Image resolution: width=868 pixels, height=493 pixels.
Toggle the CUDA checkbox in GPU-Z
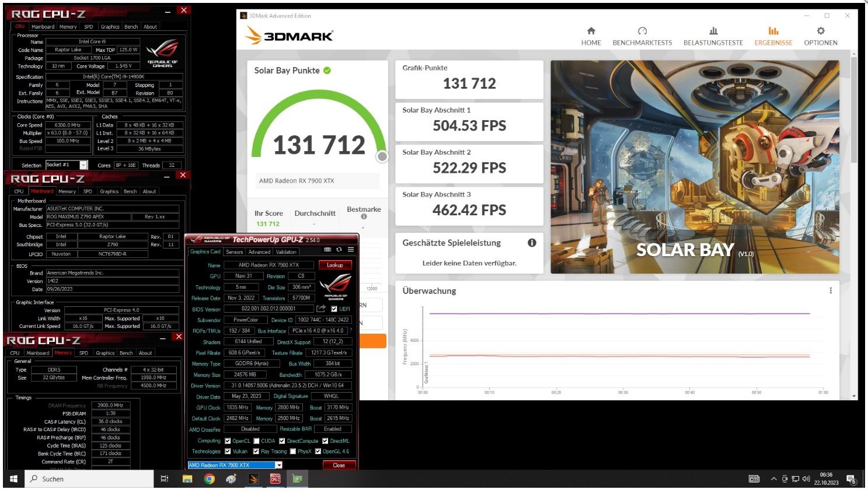[256, 441]
